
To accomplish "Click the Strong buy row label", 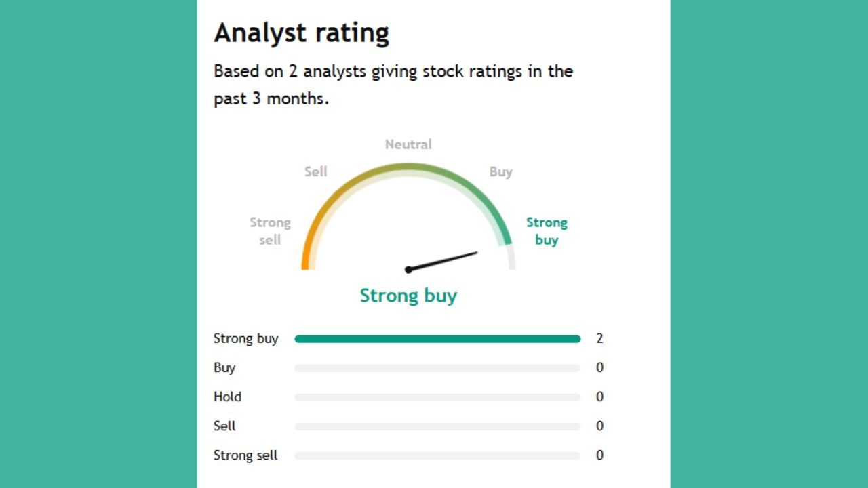I will pos(245,339).
